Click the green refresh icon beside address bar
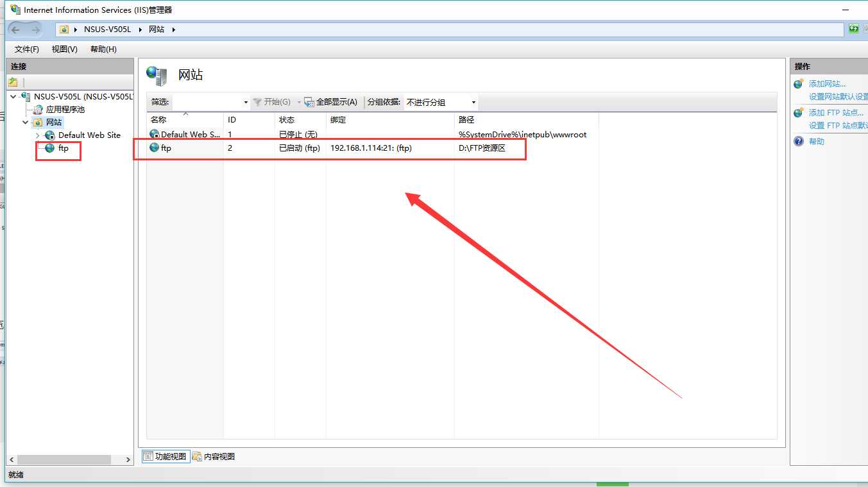 pos(853,29)
